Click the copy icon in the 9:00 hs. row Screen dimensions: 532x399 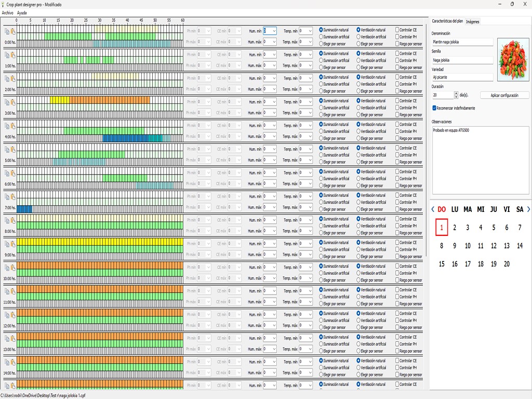[x=7, y=244]
